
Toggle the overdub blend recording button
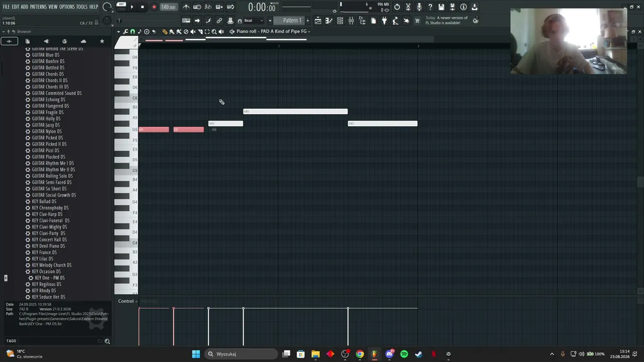(219, 7)
